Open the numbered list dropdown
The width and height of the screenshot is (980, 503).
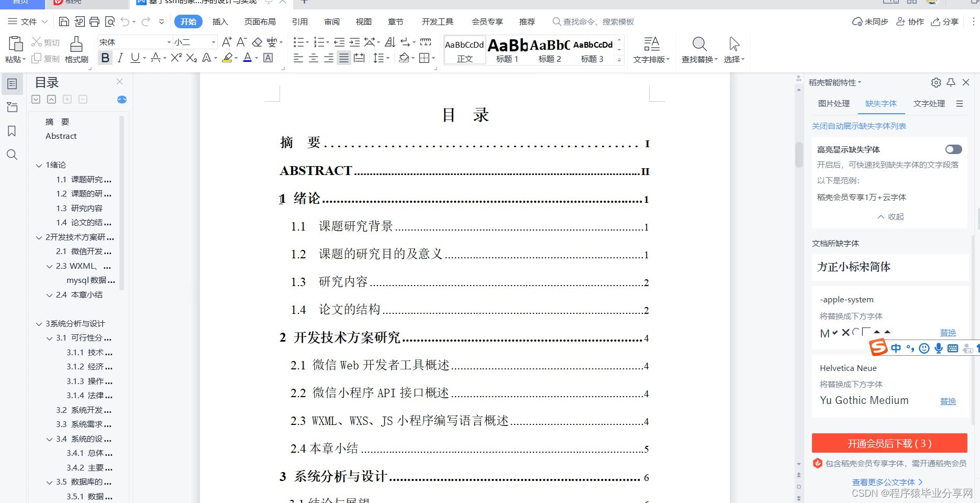[327, 42]
